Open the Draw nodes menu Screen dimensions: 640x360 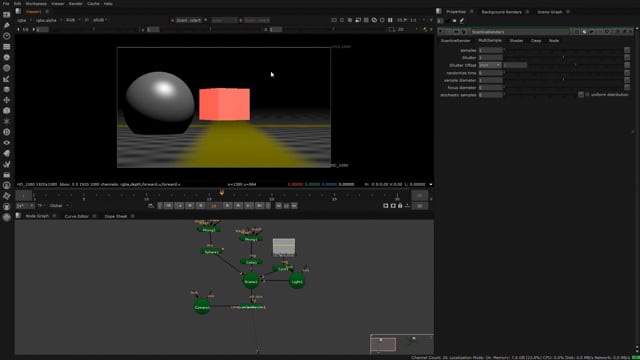click(x=7, y=25)
